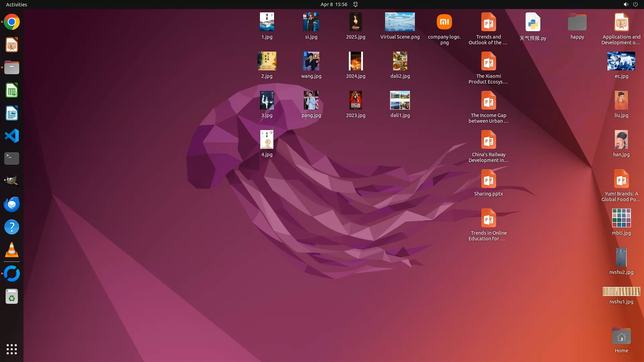Open Google Chrome from the dock

pos(12,22)
